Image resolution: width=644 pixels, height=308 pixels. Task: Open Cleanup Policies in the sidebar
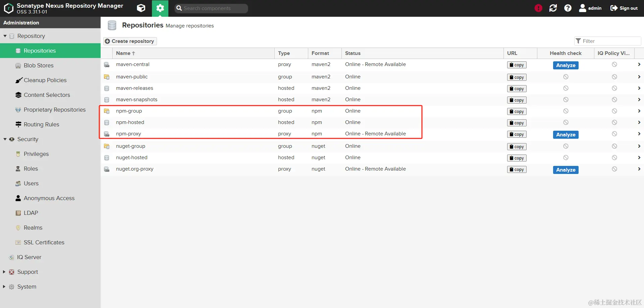tap(50, 80)
